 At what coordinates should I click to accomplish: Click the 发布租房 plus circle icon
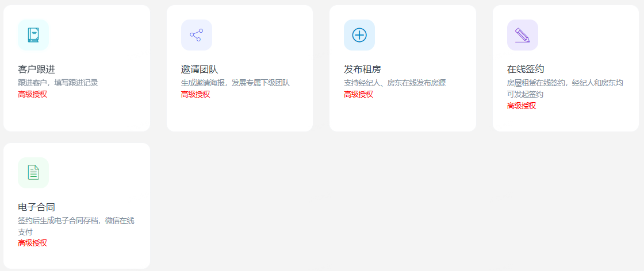359,35
